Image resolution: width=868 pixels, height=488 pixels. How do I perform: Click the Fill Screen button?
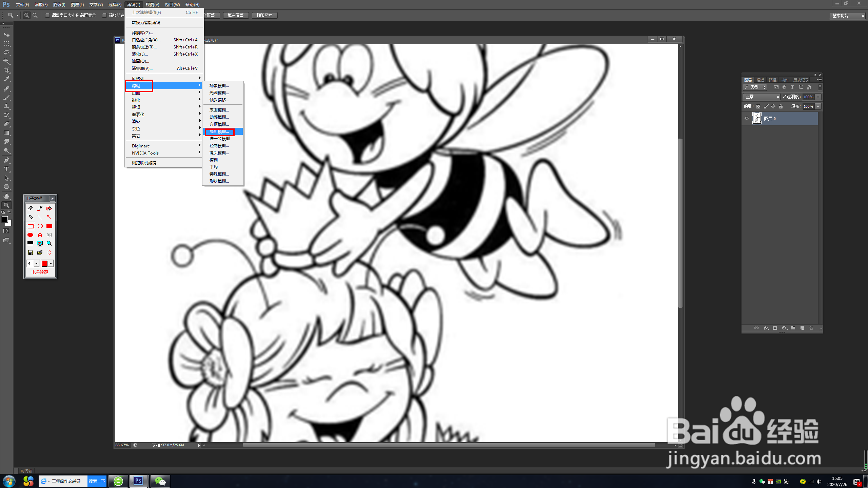point(236,15)
